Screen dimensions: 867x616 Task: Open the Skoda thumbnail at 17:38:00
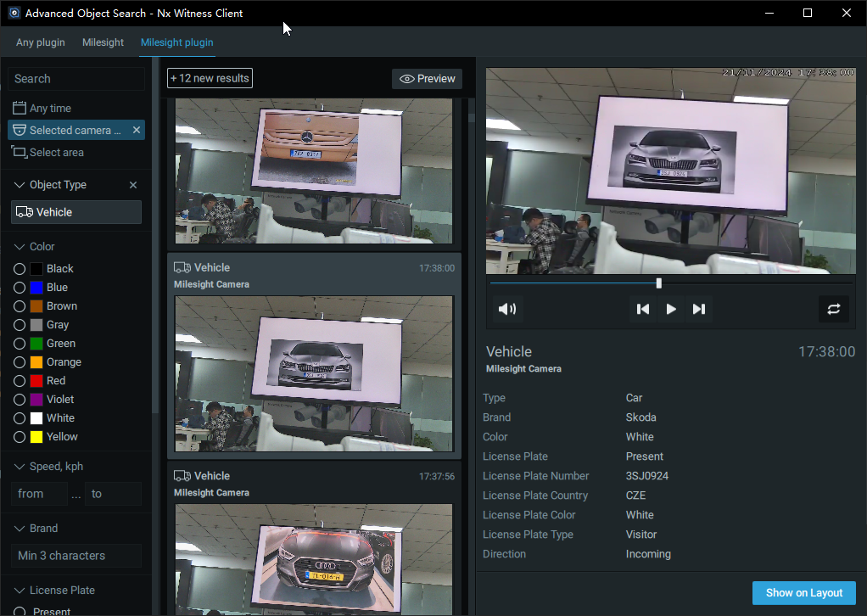[314, 374]
